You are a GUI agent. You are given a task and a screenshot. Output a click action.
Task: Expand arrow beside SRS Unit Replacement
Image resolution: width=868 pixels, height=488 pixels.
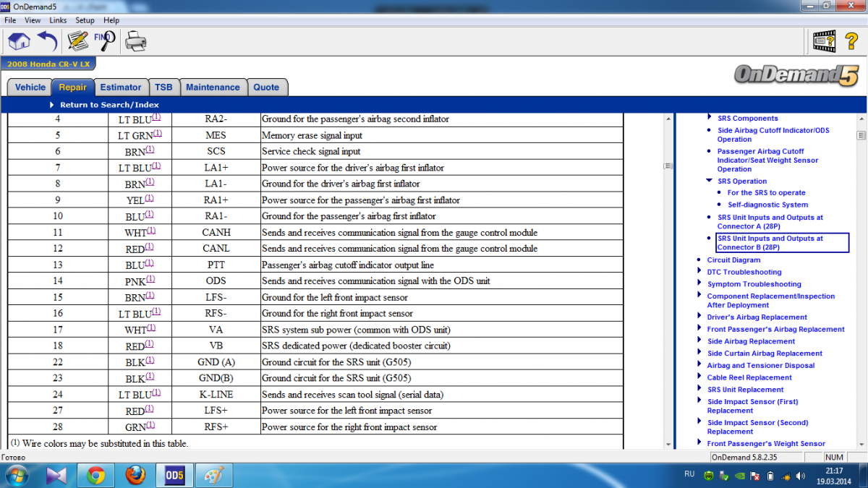click(x=699, y=389)
